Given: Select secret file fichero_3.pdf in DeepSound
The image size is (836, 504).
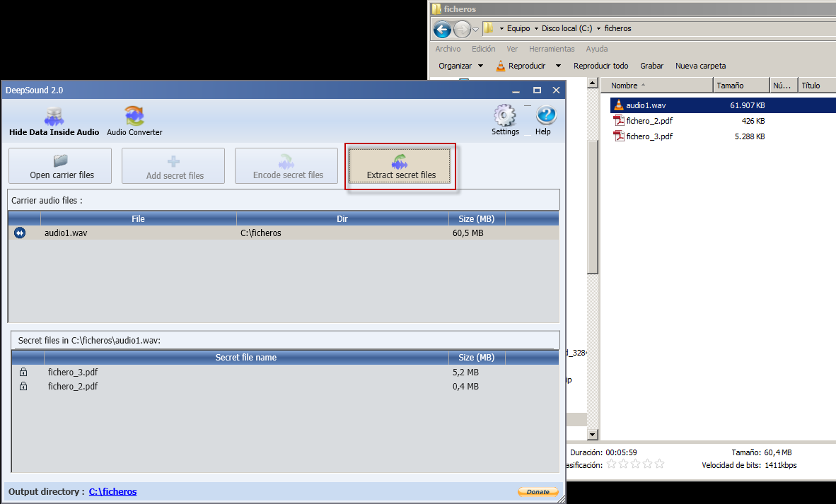Looking at the screenshot, I should [73, 372].
